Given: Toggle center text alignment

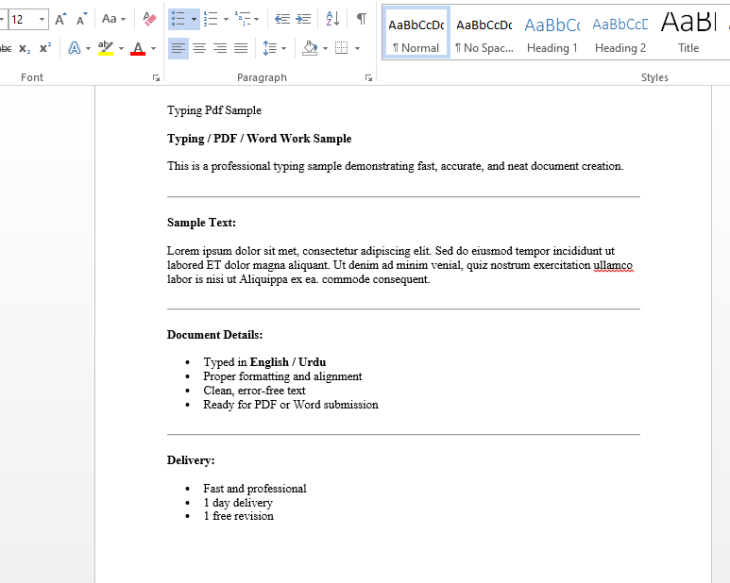Looking at the screenshot, I should (x=199, y=48).
